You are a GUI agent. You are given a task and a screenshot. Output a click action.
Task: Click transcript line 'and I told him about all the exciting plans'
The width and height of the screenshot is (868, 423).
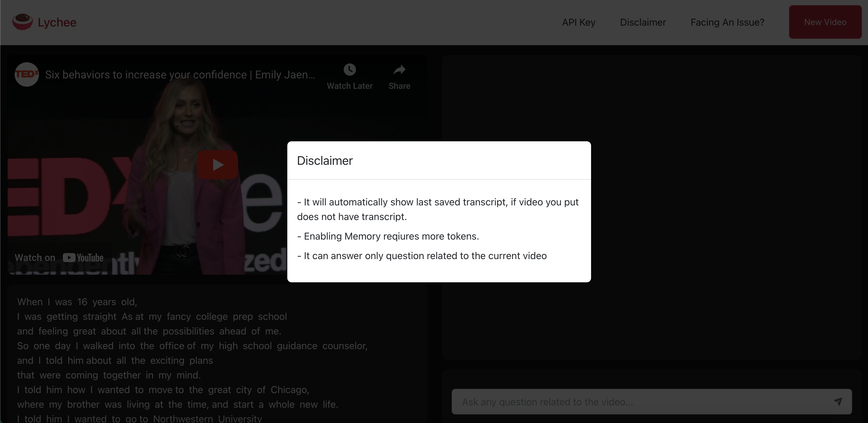pos(115,360)
